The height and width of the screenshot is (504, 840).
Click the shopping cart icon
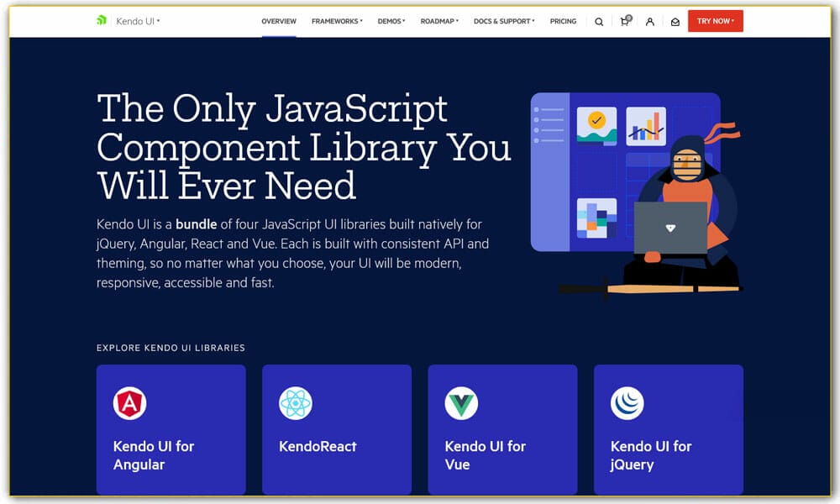point(623,21)
